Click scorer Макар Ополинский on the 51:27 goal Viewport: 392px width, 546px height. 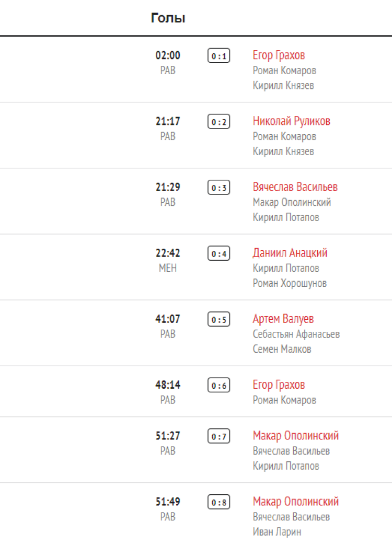(x=295, y=436)
